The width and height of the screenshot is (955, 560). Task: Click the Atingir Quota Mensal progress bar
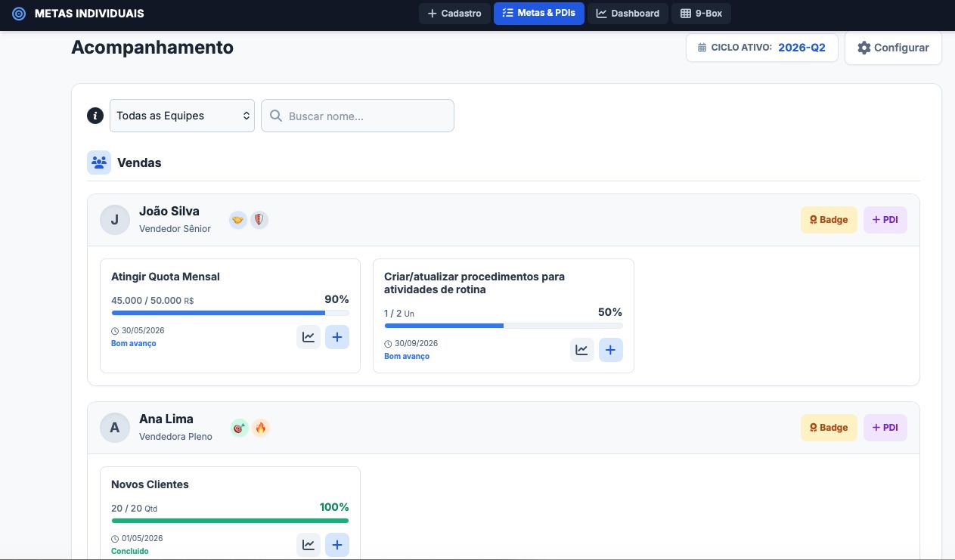click(x=231, y=313)
